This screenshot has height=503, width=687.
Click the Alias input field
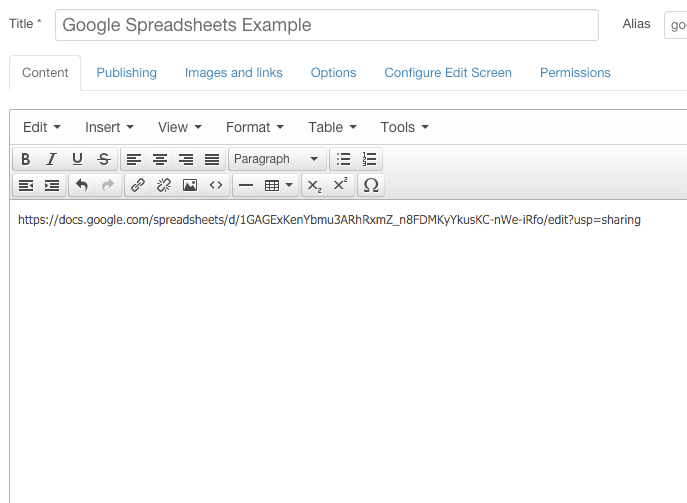[676, 25]
